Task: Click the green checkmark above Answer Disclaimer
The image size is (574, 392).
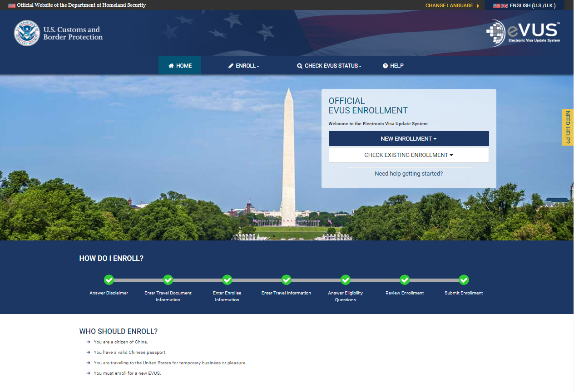Action: pos(109,279)
